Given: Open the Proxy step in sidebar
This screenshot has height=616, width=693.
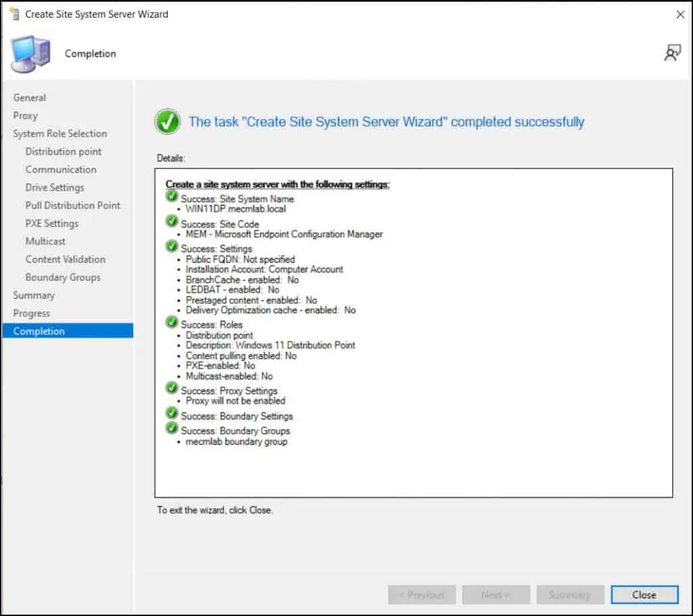Looking at the screenshot, I should point(26,116).
